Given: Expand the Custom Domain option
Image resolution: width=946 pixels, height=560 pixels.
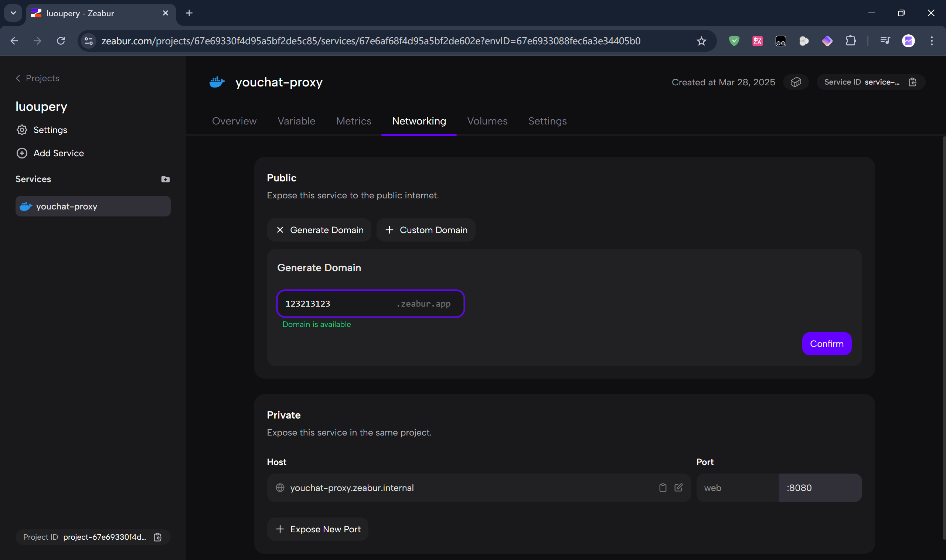Looking at the screenshot, I should (426, 230).
